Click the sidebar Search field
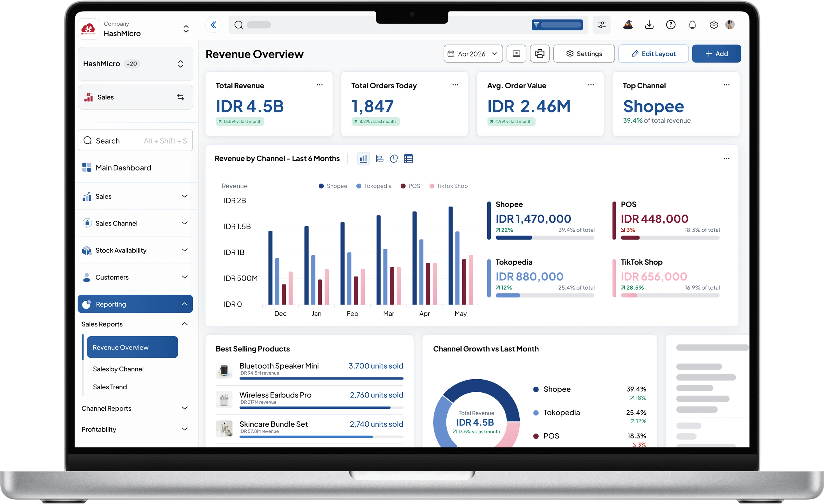This screenshot has height=504, width=825. coord(135,141)
